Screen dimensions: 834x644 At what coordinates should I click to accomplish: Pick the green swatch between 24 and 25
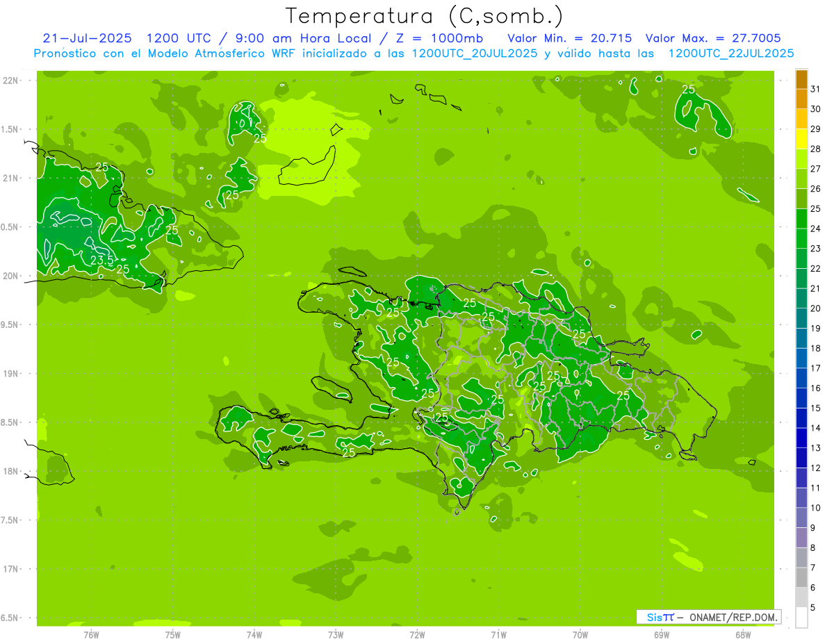tap(801, 218)
